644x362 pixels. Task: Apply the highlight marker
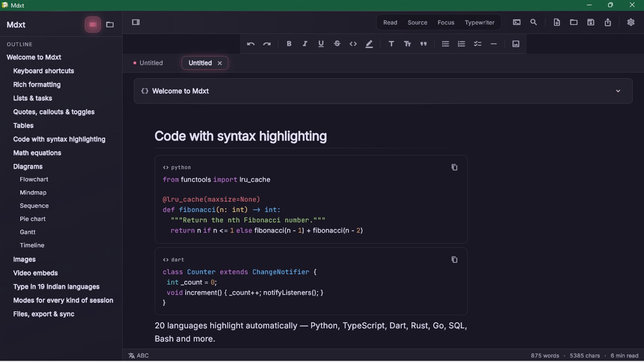369,44
